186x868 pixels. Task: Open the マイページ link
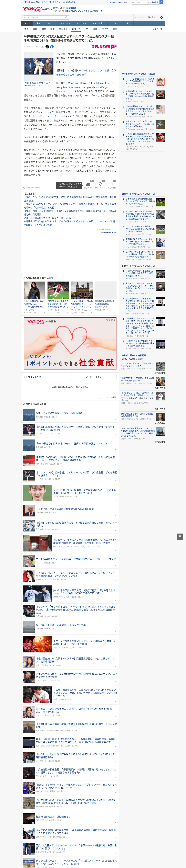coord(139,18)
